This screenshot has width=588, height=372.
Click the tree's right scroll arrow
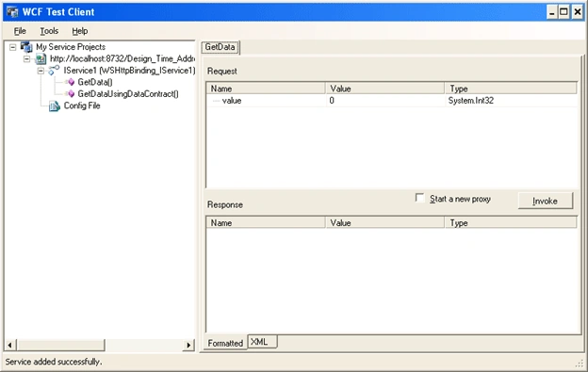coord(188,345)
